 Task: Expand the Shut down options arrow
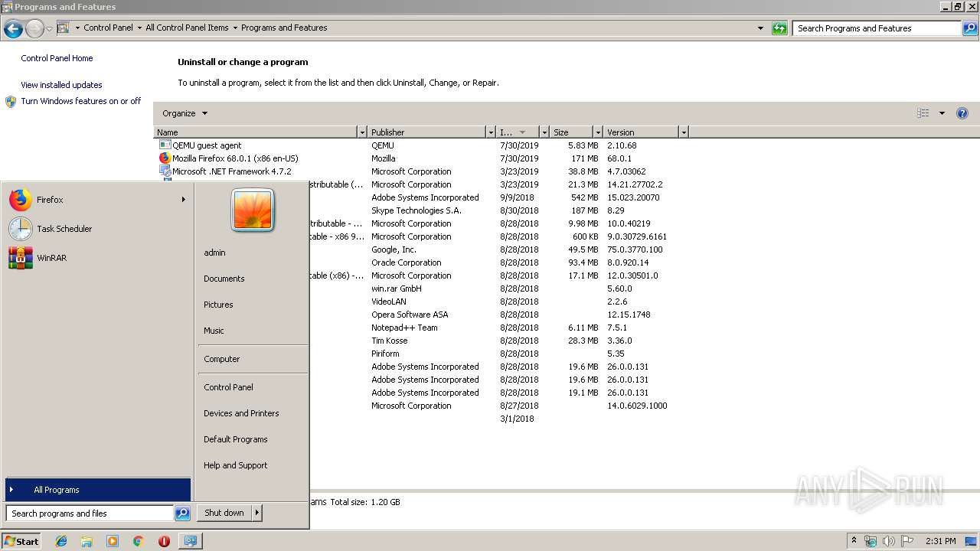pyautogui.click(x=257, y=513)
